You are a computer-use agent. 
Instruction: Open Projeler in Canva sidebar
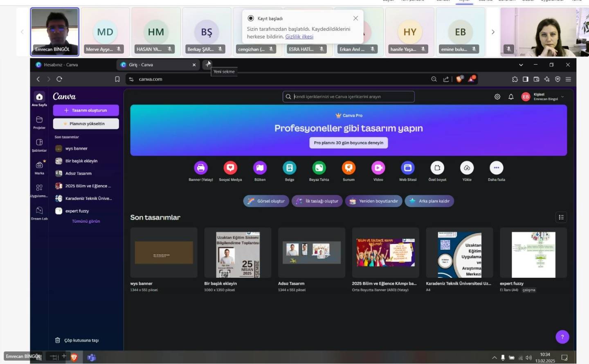[x=39, y=120]
